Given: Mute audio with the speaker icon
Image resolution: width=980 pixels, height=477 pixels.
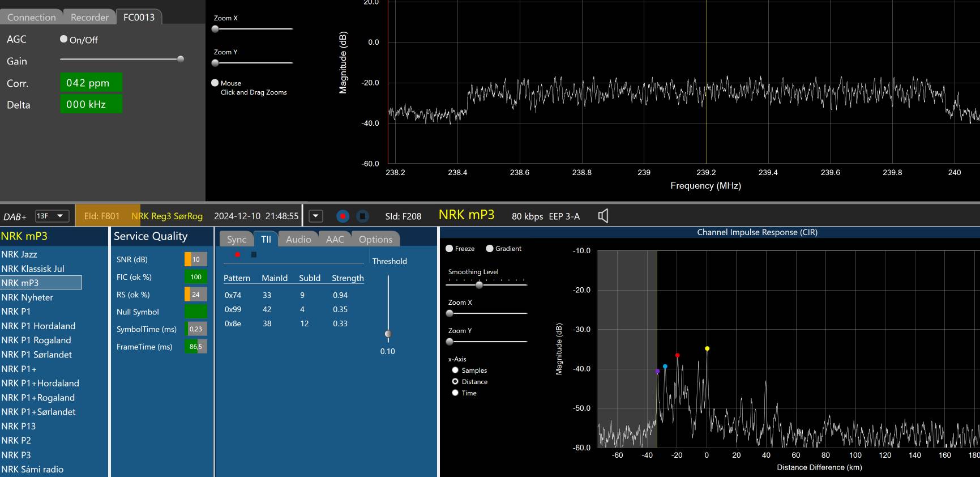Looking at the screenshot, I should [603, 216].
